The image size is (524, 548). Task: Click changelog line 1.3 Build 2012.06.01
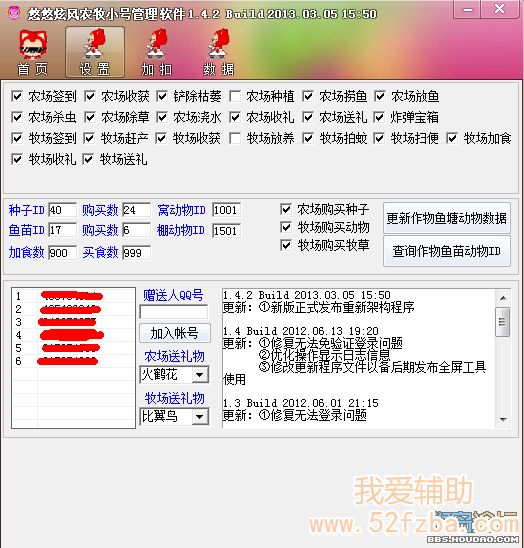click(x=301, y=403)
